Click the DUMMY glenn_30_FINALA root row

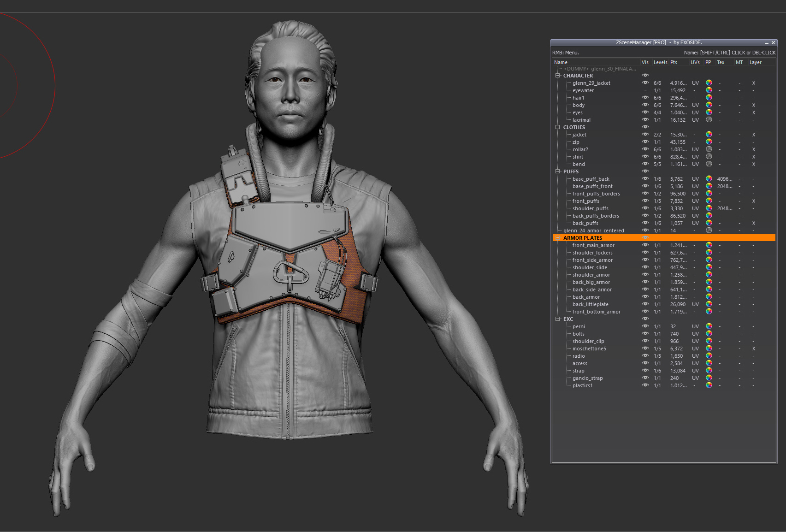click(x=664, y=69)
